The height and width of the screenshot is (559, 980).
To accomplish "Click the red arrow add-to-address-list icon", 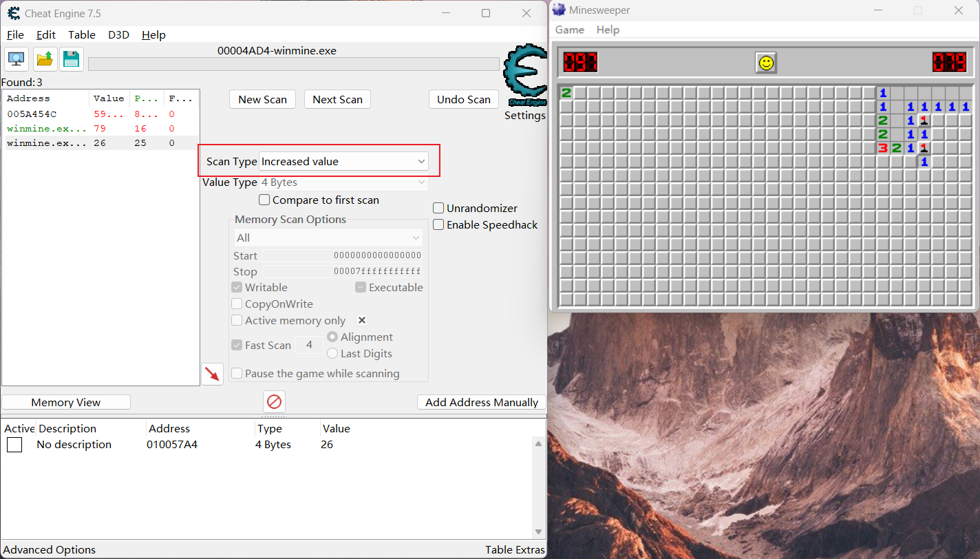I will [213, 374].
